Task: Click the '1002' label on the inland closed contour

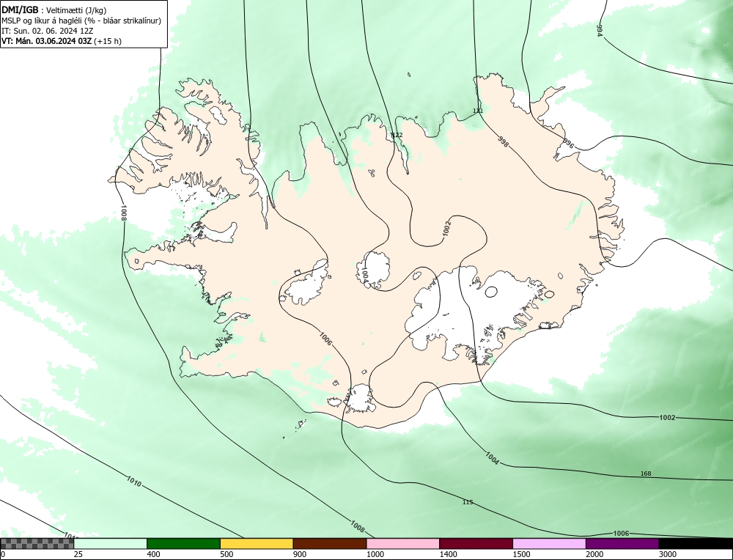Action: pos(447,228)
